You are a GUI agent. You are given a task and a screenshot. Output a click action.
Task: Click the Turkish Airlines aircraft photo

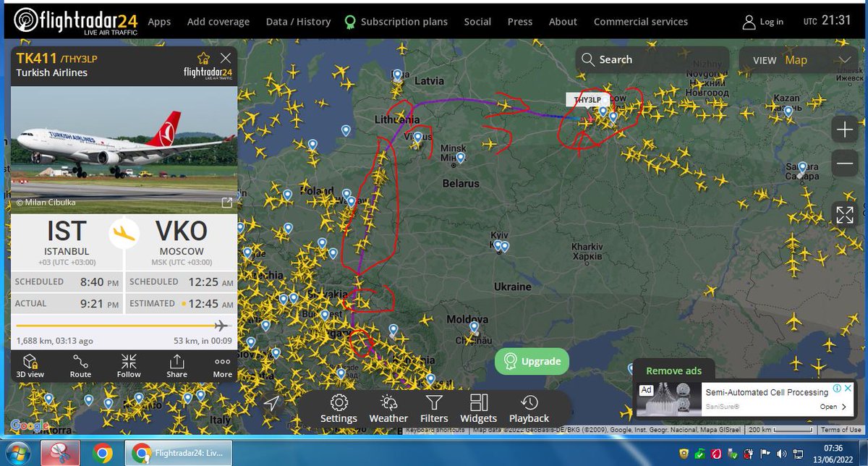[124, 151]
